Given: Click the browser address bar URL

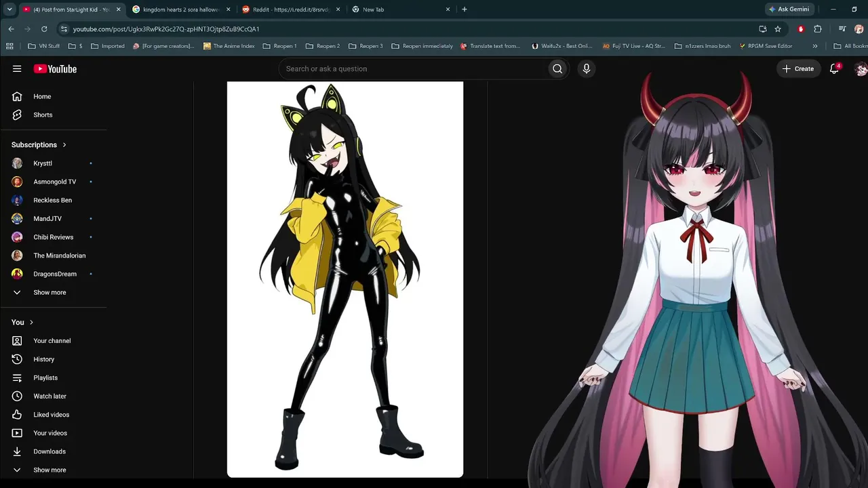Looking at the screenshot, I should 166,29.
